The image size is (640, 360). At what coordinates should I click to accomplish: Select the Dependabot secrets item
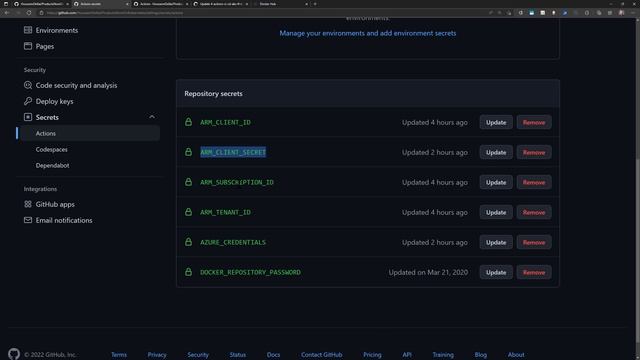[x=52, y=165]
